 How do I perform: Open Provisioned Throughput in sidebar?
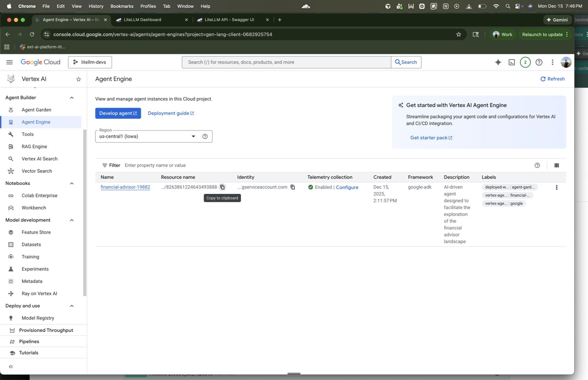pyautogui.click(x=43, y=330)
